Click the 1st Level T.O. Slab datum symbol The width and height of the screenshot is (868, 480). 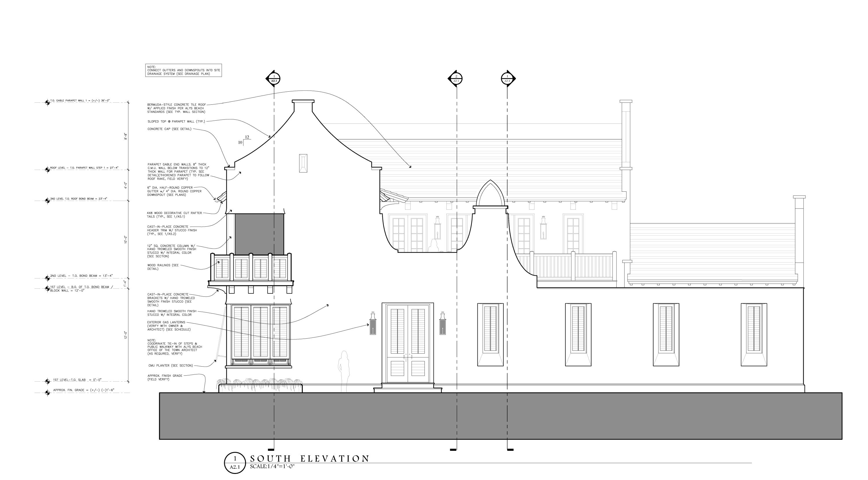47,381
